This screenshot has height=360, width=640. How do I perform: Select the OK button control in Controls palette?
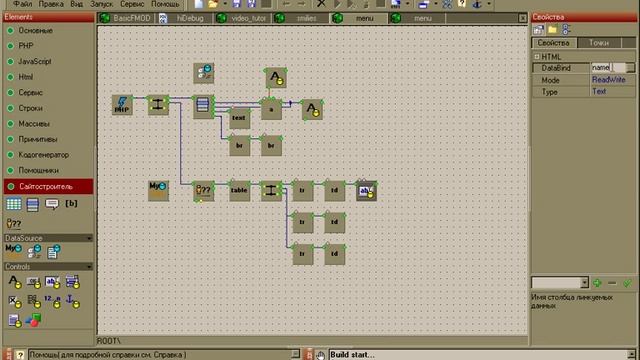[33, 282]
